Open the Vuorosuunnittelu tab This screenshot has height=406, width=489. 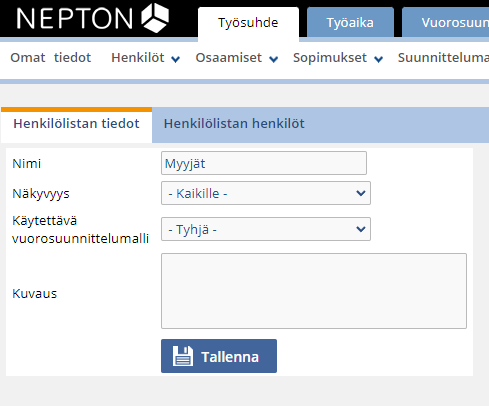click(446, 22)
